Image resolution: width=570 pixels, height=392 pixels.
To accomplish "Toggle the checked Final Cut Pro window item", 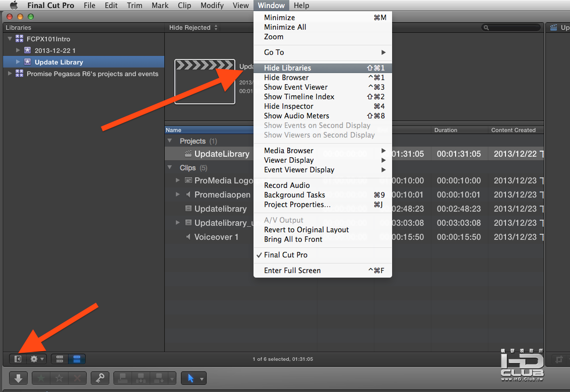I will 323,255.
